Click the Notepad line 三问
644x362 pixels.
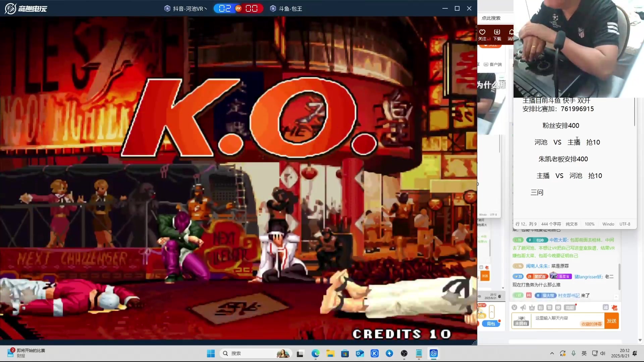(537, 193)
